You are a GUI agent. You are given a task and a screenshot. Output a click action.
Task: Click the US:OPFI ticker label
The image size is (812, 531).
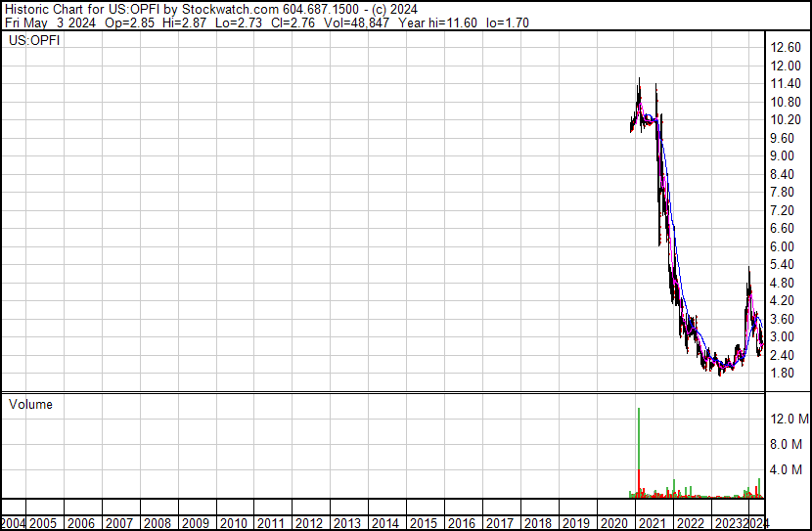[x=33, y=41]
